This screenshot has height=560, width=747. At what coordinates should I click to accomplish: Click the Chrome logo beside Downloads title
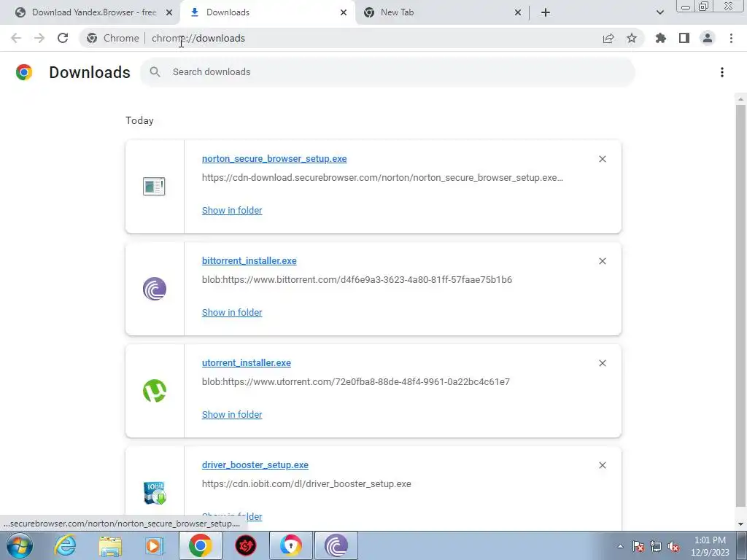coord(24,72)
